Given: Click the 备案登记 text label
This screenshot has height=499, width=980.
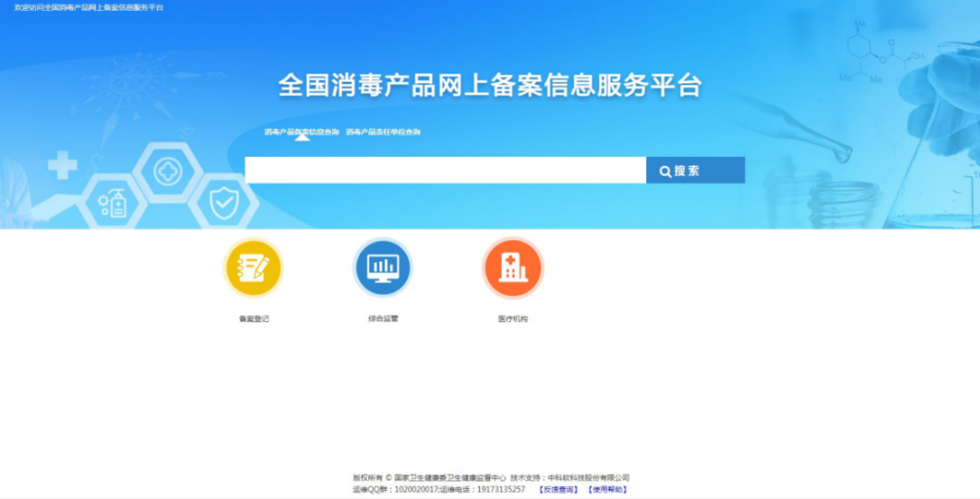Looking at the screenshot, I should (x=253, y=319).
